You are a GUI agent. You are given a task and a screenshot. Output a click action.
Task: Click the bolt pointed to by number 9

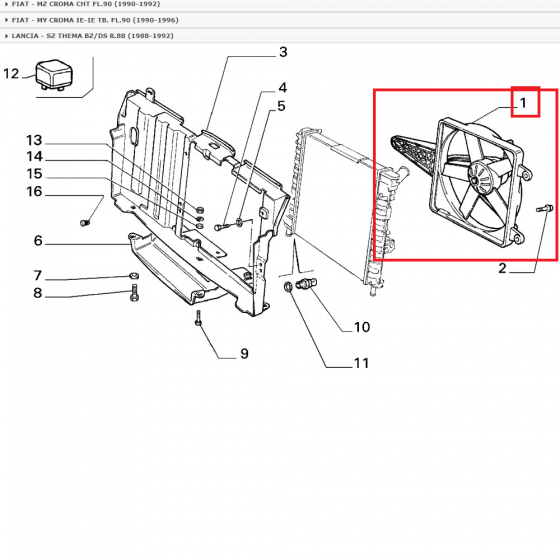tap(199, 318)
